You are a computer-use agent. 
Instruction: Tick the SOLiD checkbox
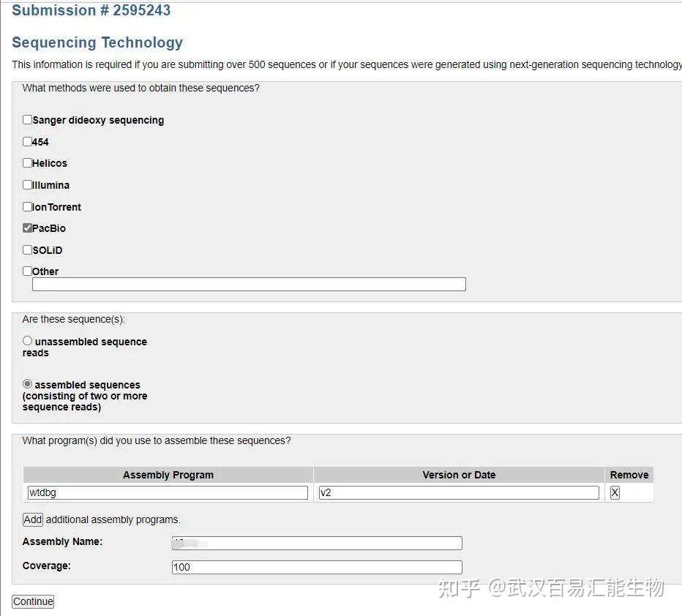(x=28, y=250)
